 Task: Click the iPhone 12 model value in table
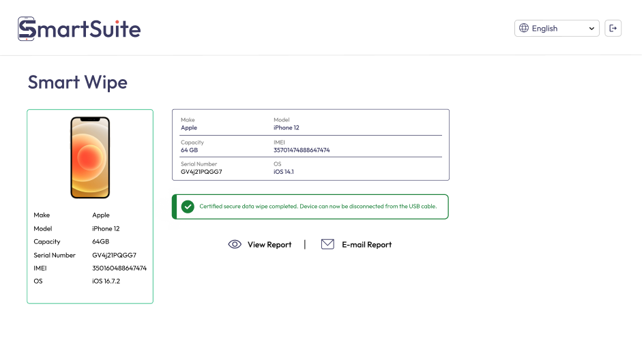pos(286,127)
